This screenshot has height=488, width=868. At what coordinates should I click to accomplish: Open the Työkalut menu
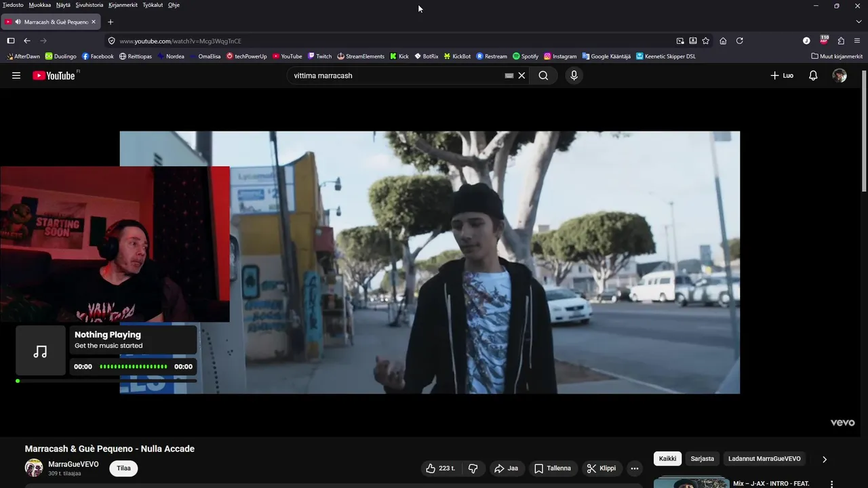click(x=153, y=5)
